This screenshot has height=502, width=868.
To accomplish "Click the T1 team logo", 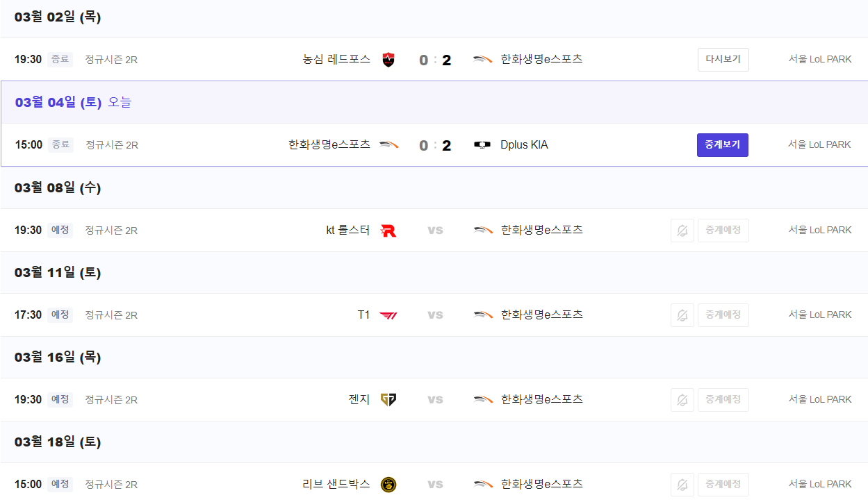I will [x=388, y=315].
